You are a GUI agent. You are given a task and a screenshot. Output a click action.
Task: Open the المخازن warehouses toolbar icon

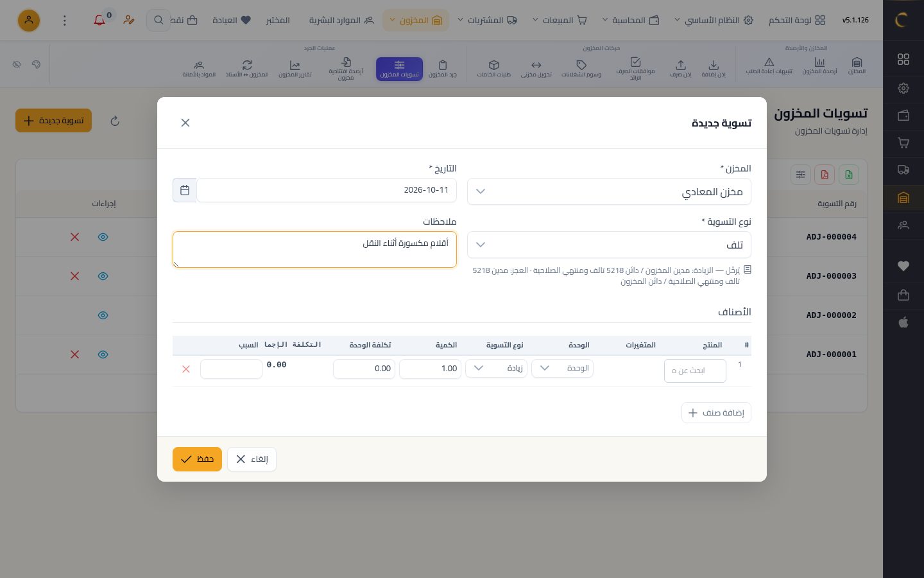(857, 66)
